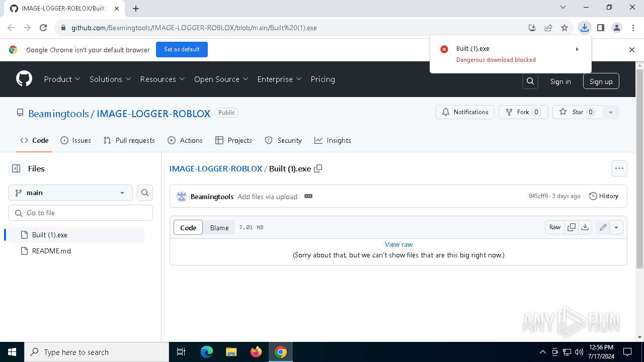Toggle Chrome side panel icon

pyautogui.click(x=601, y=28)
